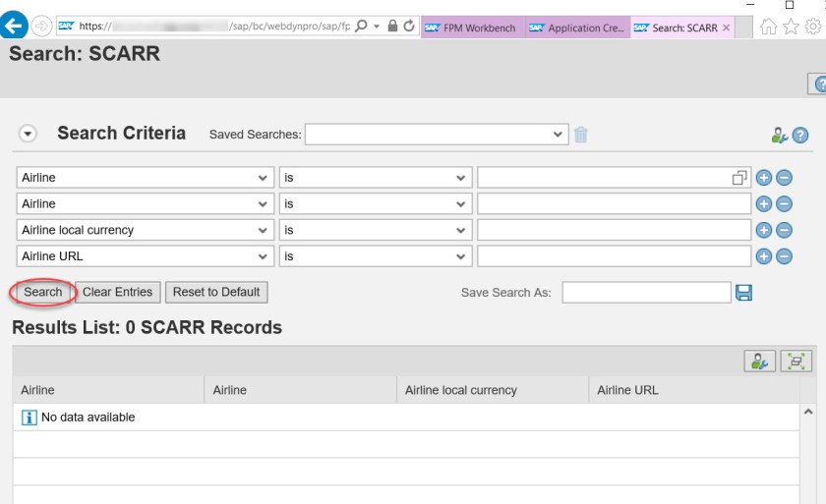Image resolution: width=826 pixels, height=504 pixels.
Task: Click the browser address bar URL
Action: click(214, 26)
